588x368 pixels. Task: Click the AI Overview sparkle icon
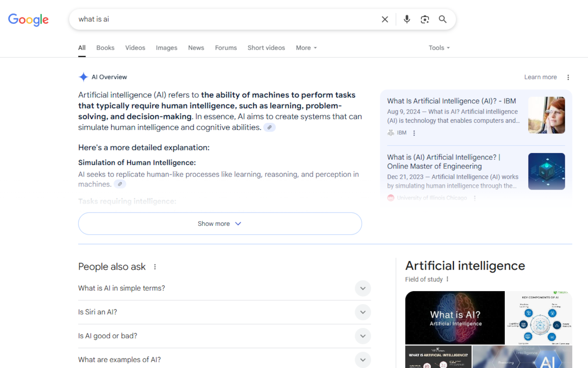click(x=83, y=76)
